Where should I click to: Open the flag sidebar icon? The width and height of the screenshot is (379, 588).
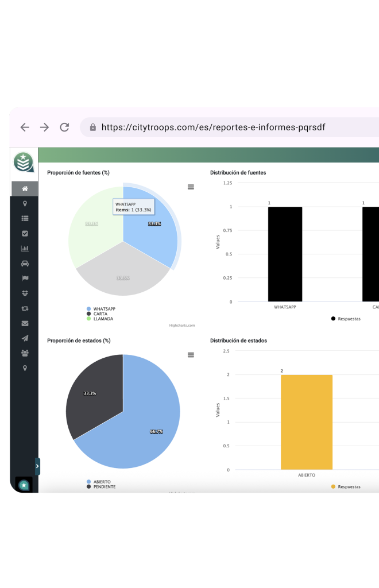(25, 278)
